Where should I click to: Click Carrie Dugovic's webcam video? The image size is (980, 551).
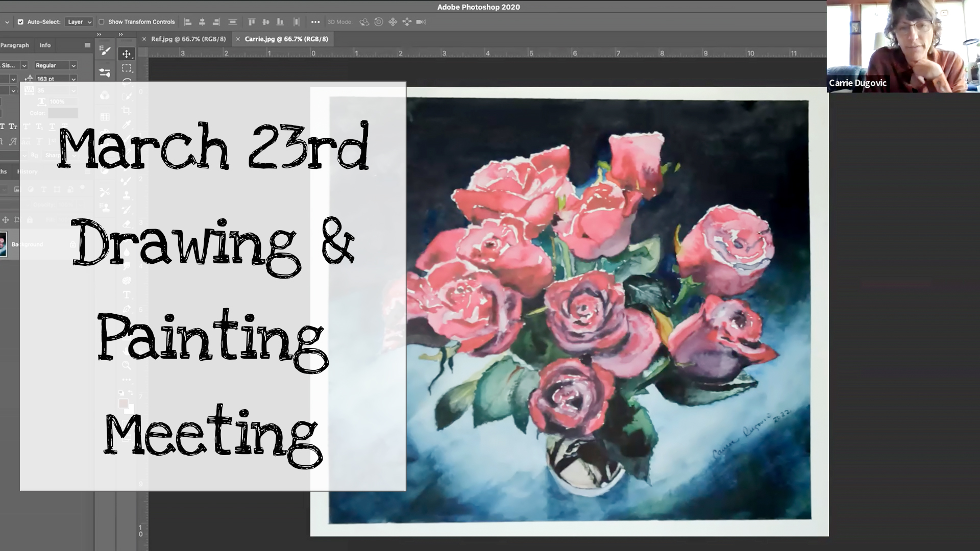click(x=903, y=46)
